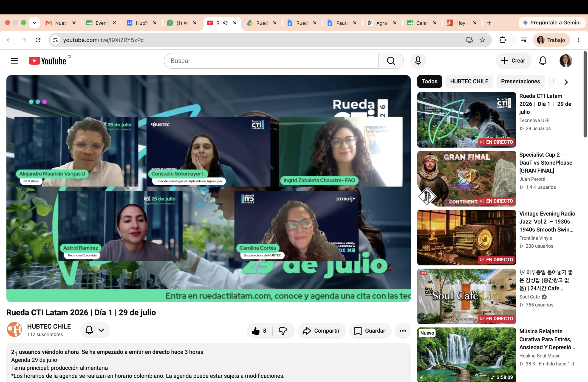The image size is (588, 382).
Task: Open Chrome extensions puzzle icon
Action: (x=503, y=40)
